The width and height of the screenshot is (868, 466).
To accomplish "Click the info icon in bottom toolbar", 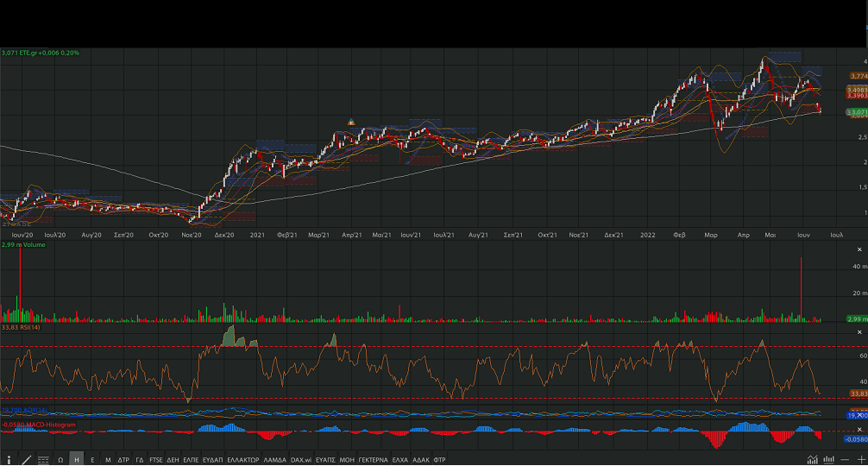I will tap(9, 460).
